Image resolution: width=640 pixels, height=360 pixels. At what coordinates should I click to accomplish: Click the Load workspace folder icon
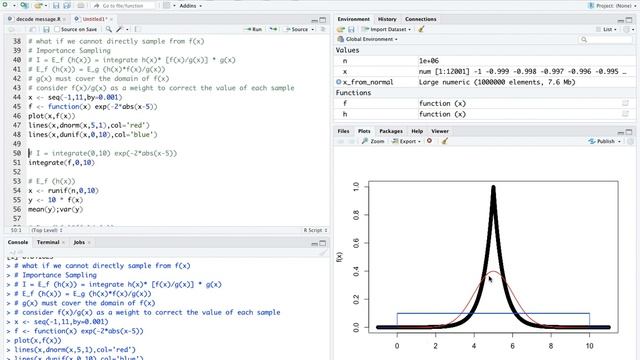(x=340, y=29)
